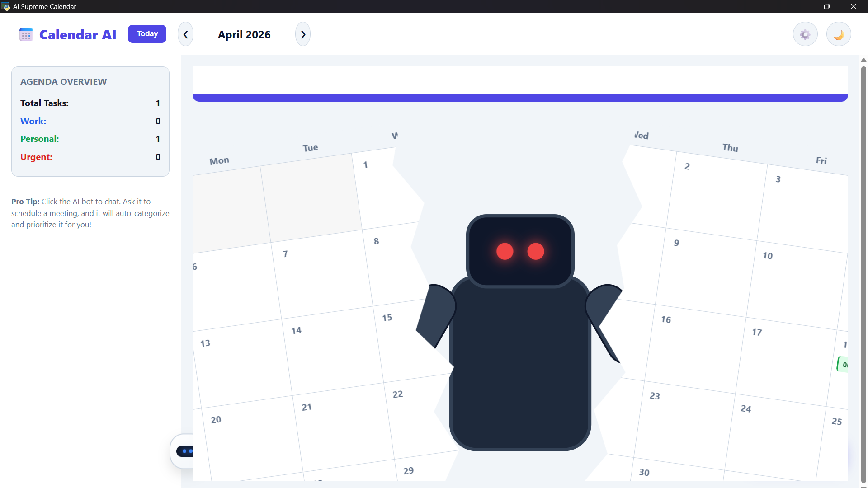The image size is (868, 488).
Task: Select the Personal tasks count row
Action: (90, 139)
